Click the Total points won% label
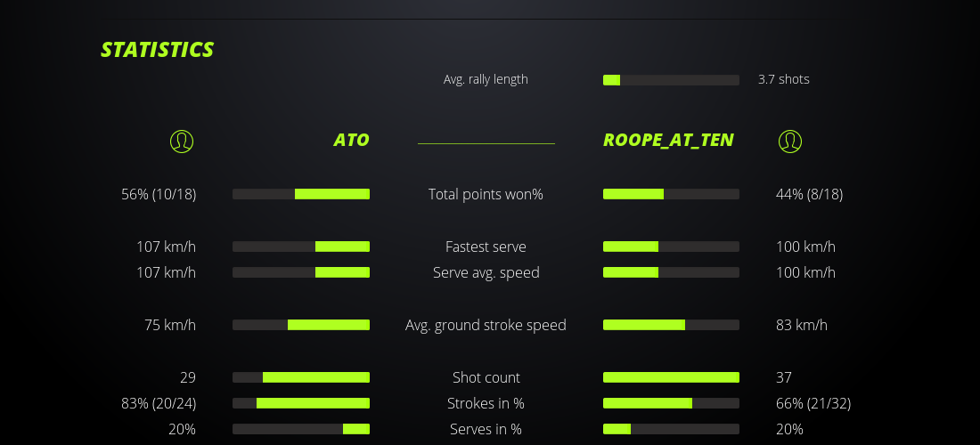980x445 pixels. [x=486, y=194]
